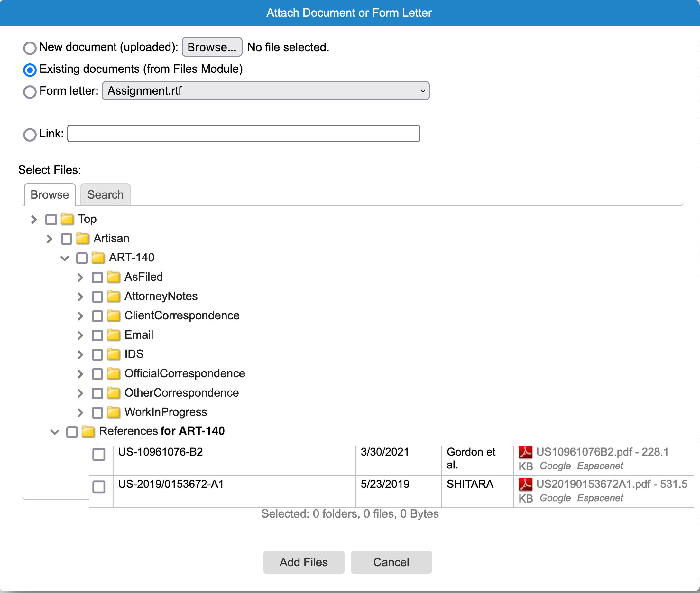Switch to the Search tab
The width and height of the screenshot is (700, 593).
105,194
